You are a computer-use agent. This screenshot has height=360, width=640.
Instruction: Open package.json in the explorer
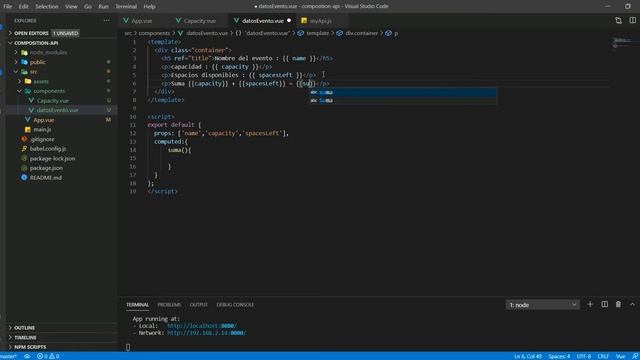tap(46, 168)
